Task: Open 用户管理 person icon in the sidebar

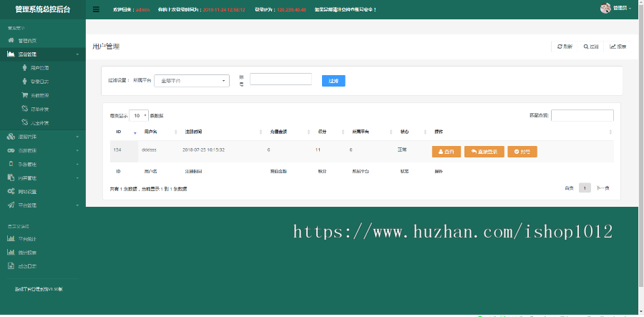Action: [24, 68]
